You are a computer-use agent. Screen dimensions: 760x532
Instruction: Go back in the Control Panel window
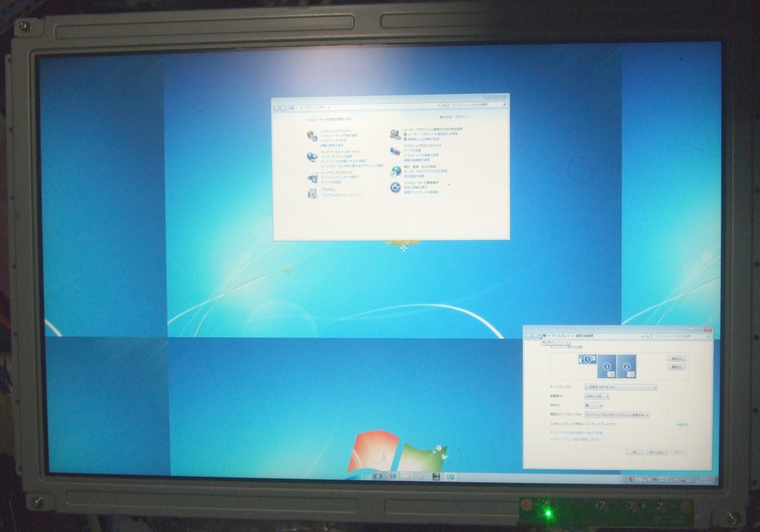(277, 108)
